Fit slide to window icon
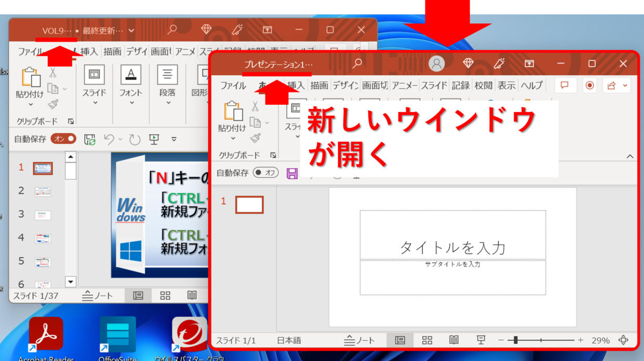The image size is (644, 361). coord(623,340)
